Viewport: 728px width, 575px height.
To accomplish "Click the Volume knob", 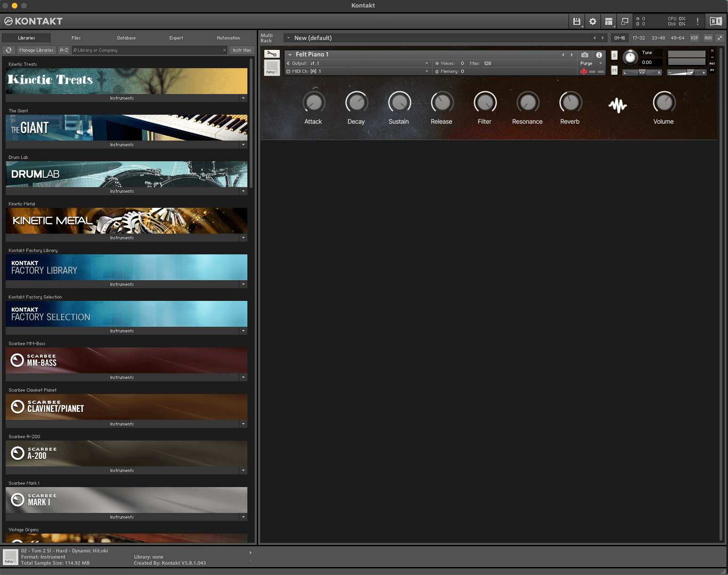I will coord(664,102).
